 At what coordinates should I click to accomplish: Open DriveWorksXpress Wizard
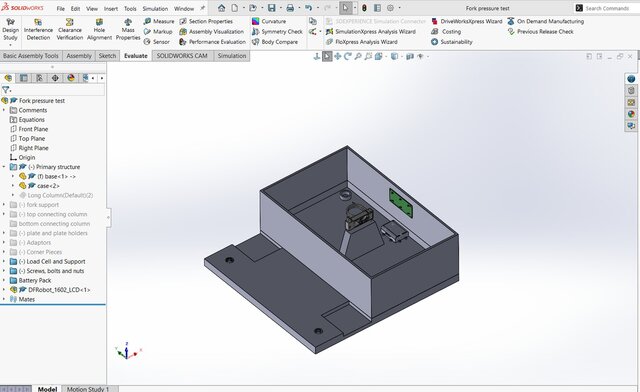pos(467,21)
